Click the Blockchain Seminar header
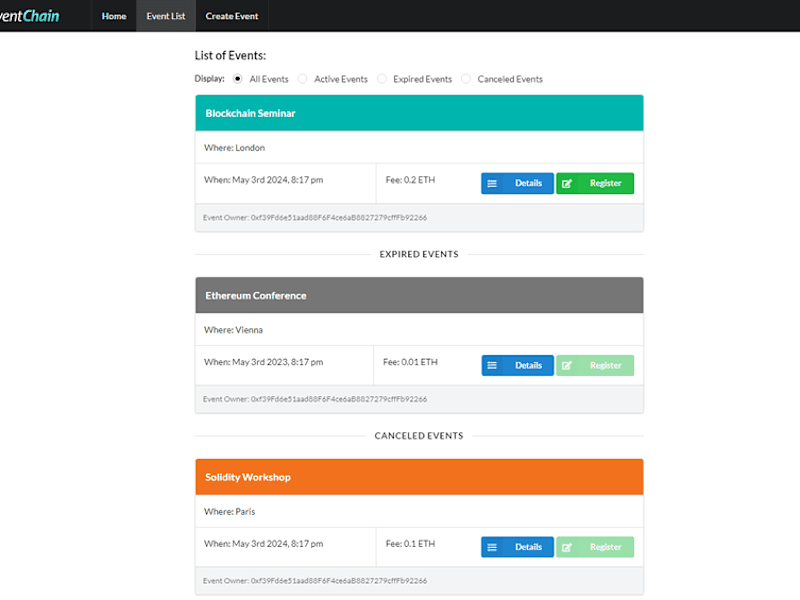 [419, 113]
